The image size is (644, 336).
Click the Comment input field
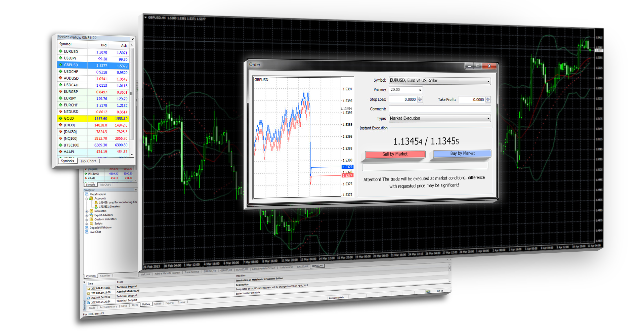(x=440, y=109)
